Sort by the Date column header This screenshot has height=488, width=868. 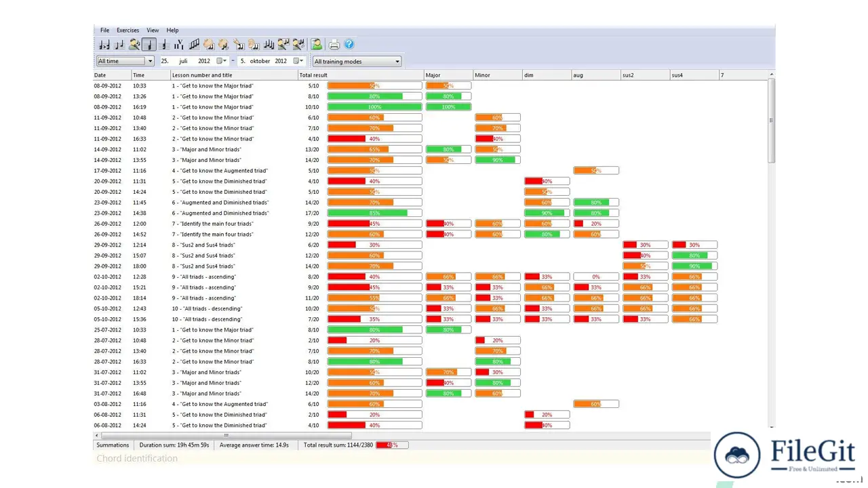click(112, 75)
